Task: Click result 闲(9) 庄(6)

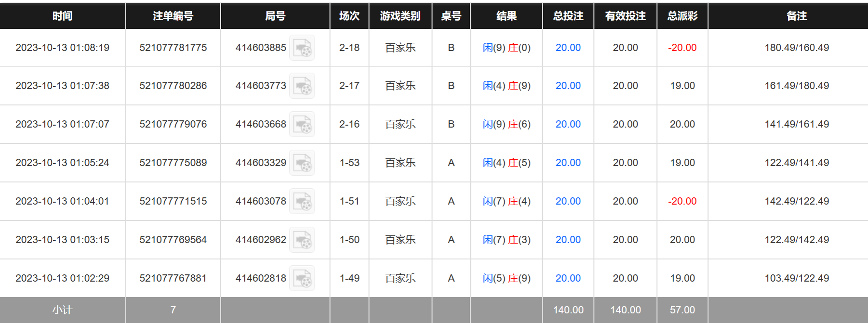Action: click(507, 124)
